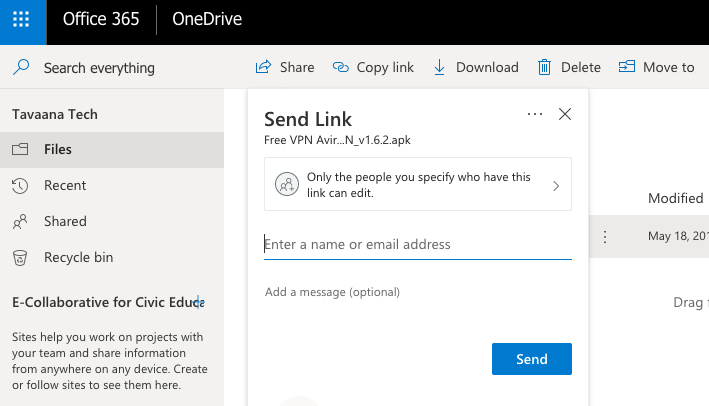709x406 pixels.
Task: Click the Share label in the toolbar
Action: tap(297, 67)
